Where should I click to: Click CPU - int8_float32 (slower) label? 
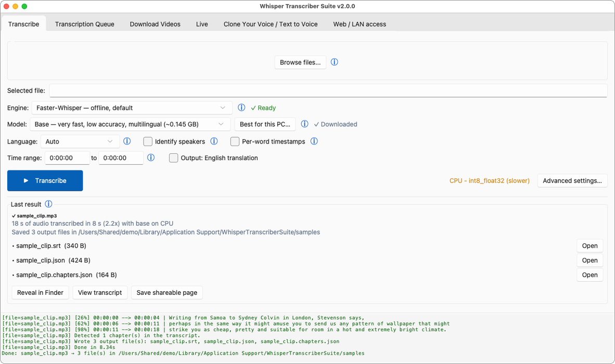pos(490,180)
